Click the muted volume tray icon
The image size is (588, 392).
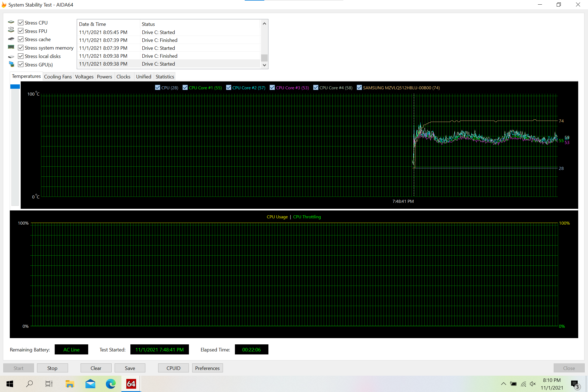(x=533, y=384)
